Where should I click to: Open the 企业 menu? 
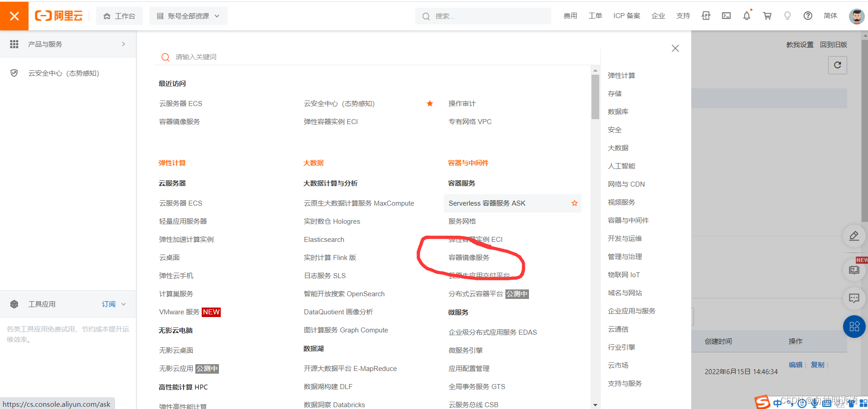(x=658, y=16)
